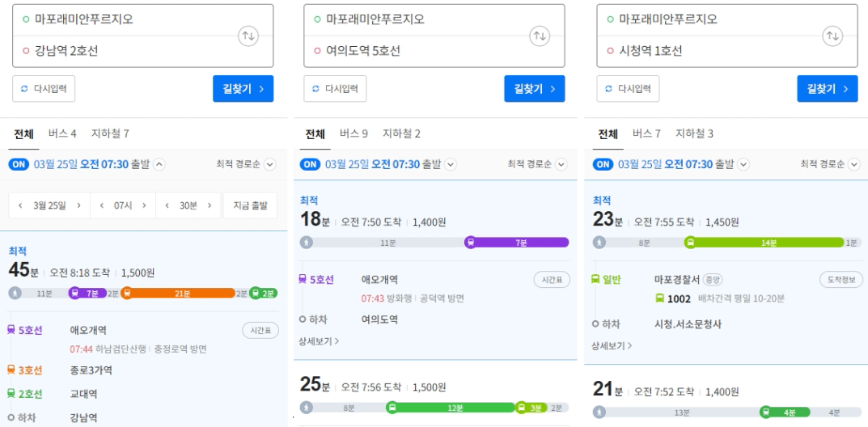This screenshot has width=868, height=427.
Task: Swap origin and destination for the 여의도역 route
Action: [540, 36]
